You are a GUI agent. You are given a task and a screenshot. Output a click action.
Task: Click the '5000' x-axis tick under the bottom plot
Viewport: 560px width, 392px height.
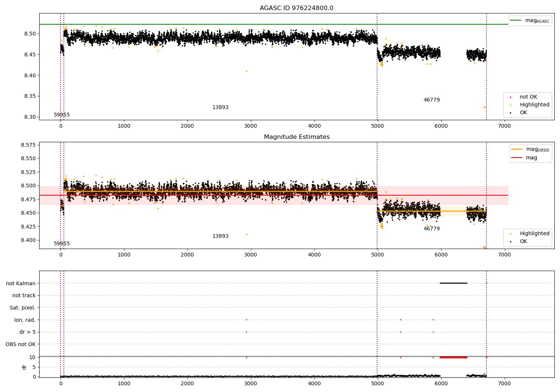[378, 384]
